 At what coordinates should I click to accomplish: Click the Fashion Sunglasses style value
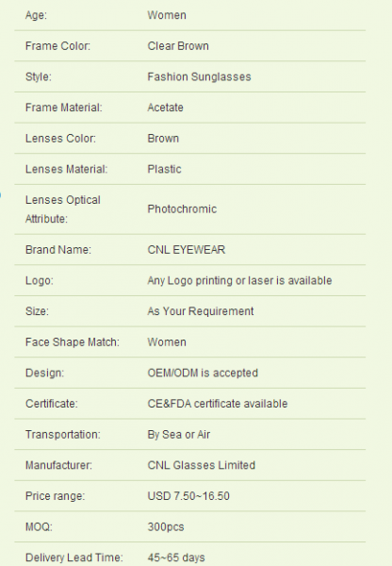pos(199,77)
